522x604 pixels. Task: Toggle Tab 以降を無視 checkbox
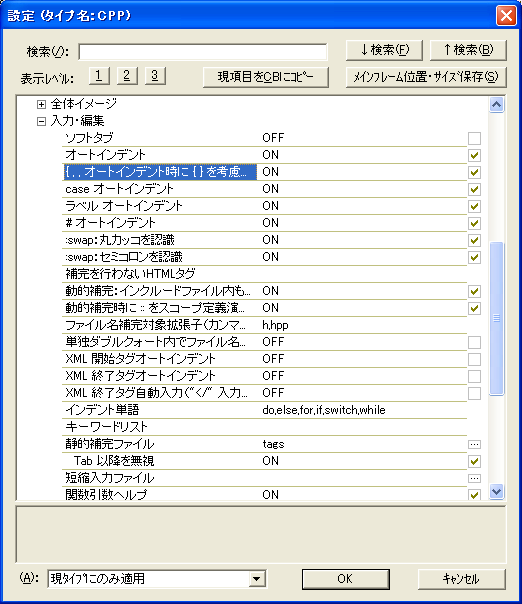[474, 461]
